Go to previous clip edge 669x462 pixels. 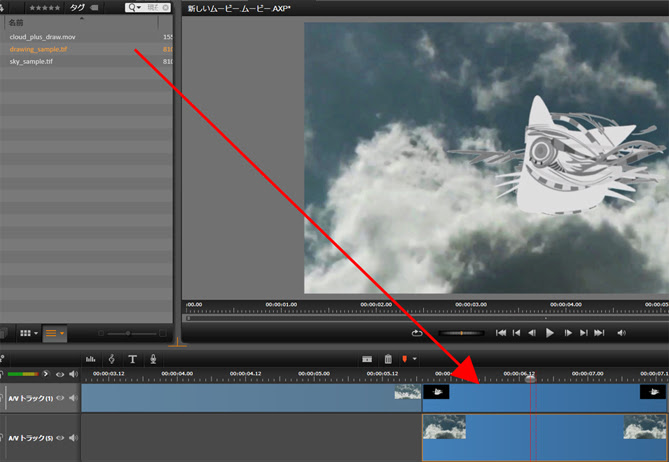[517, 333]
